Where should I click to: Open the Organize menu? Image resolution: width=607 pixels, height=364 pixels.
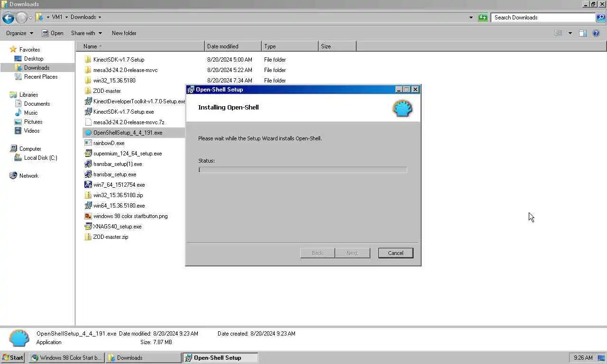point(19,33)
